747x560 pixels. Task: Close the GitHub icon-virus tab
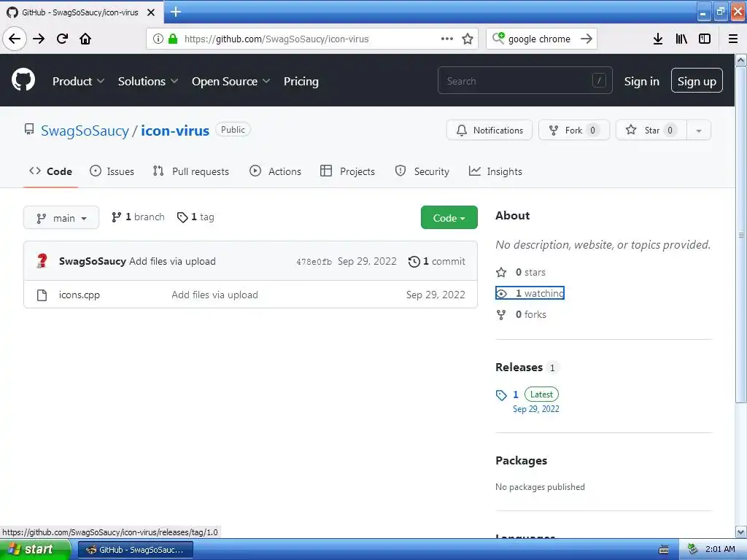point(151,12)
